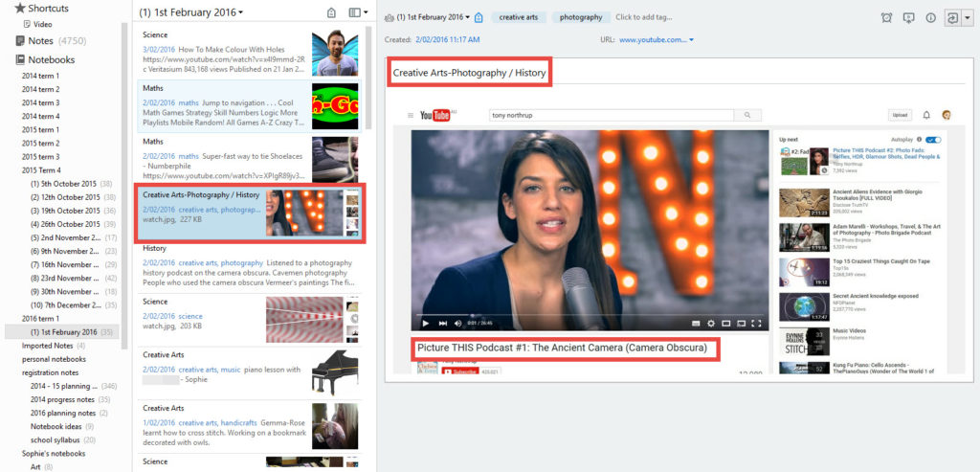Click the created date 2/02/2016 11:17 AM link
The image size is (980, 472).
(447, 40)
